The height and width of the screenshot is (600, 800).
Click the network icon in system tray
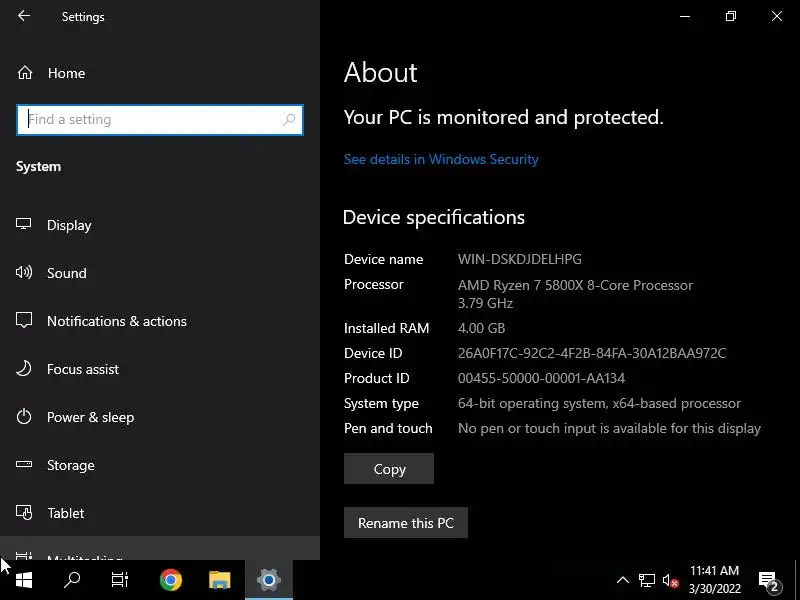(x=646, y=580)
